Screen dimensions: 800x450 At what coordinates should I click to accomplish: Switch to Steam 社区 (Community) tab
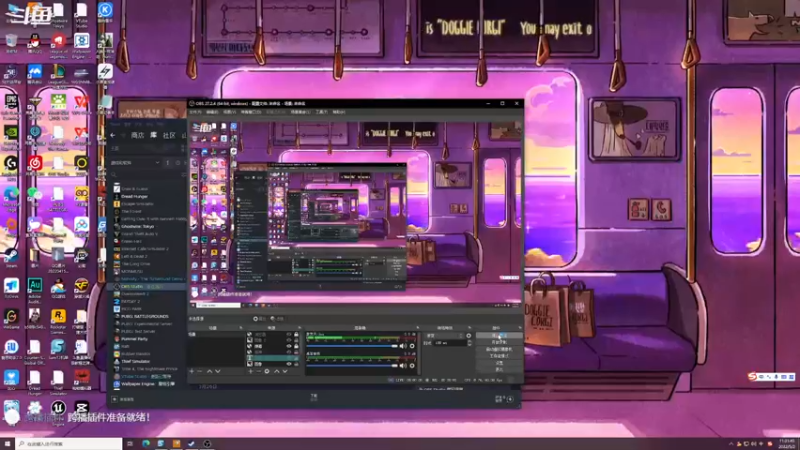tap(169, 135)
